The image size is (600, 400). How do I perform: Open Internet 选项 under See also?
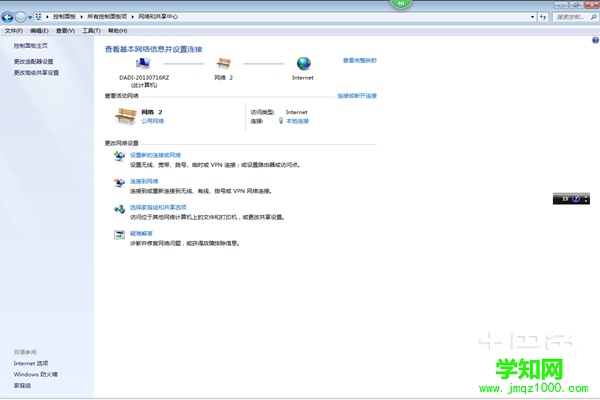(x=31, y=363)
